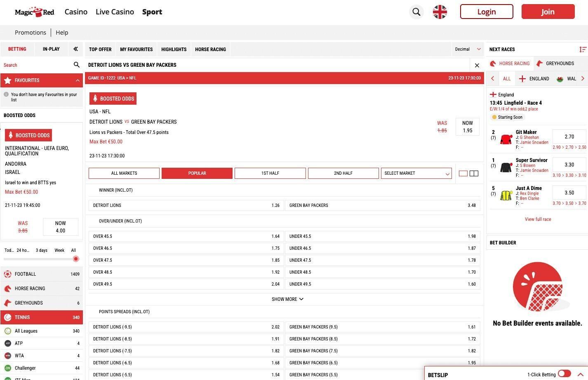Click the Greyhounds sport icon in sidebar
The width and height of the screenshot is (588, 380).
[x=7, y=303]
